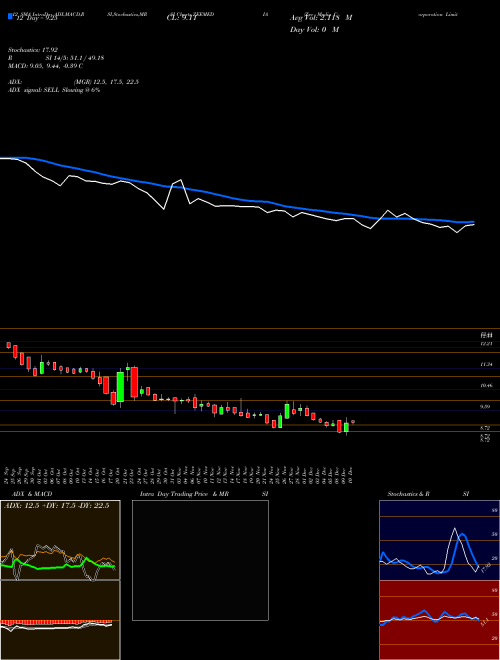This screenshot has width=500, height=660.
Task: Click the 'Intra Day Trading Price & MRSI' title
Action: (204, 494)
